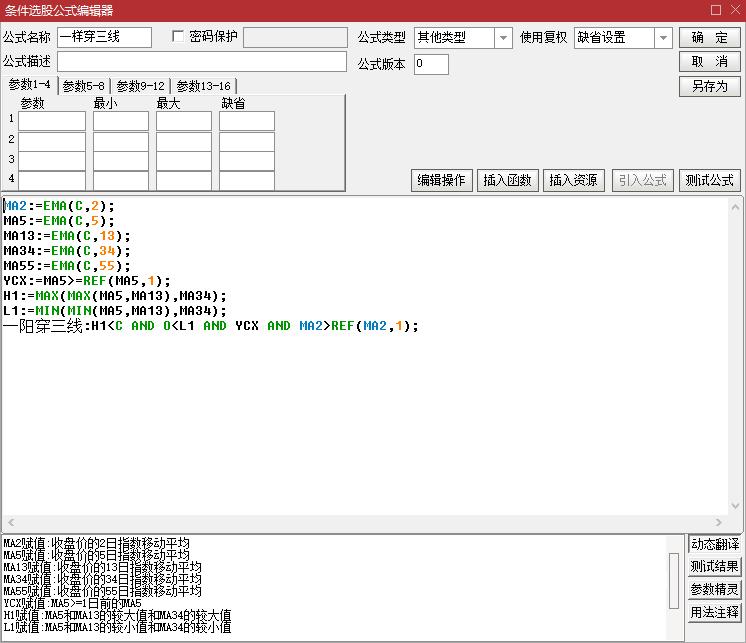
Task: Switch to the 参数13-16 tab
Action: (204, 86)
